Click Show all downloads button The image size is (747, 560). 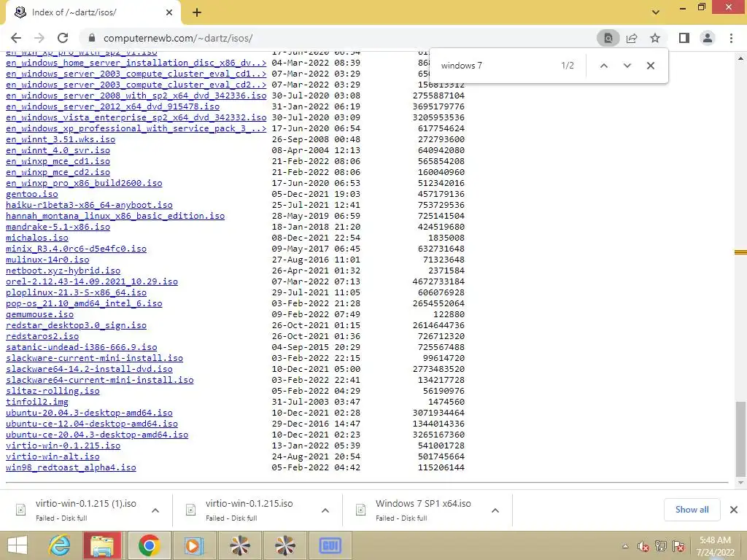click(x=692, y=510)
